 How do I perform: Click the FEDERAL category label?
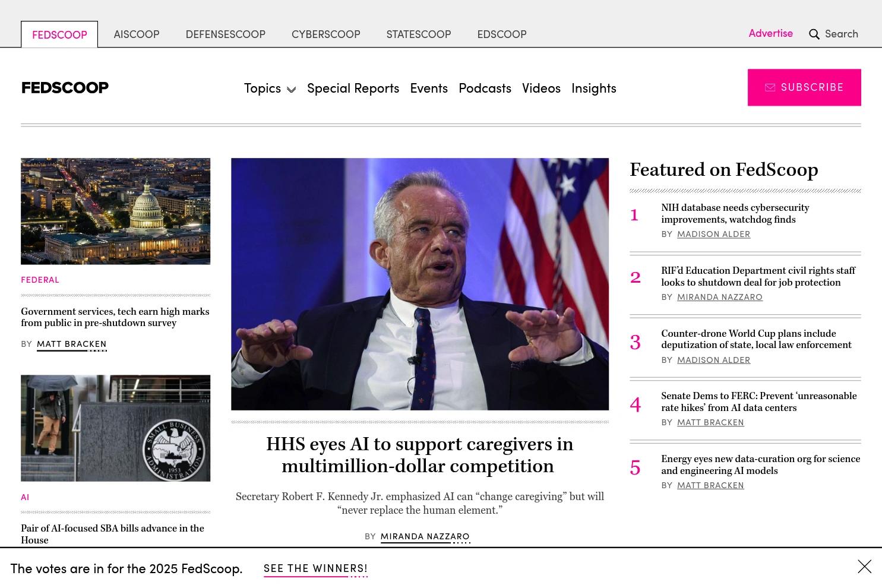click(40, 280)
